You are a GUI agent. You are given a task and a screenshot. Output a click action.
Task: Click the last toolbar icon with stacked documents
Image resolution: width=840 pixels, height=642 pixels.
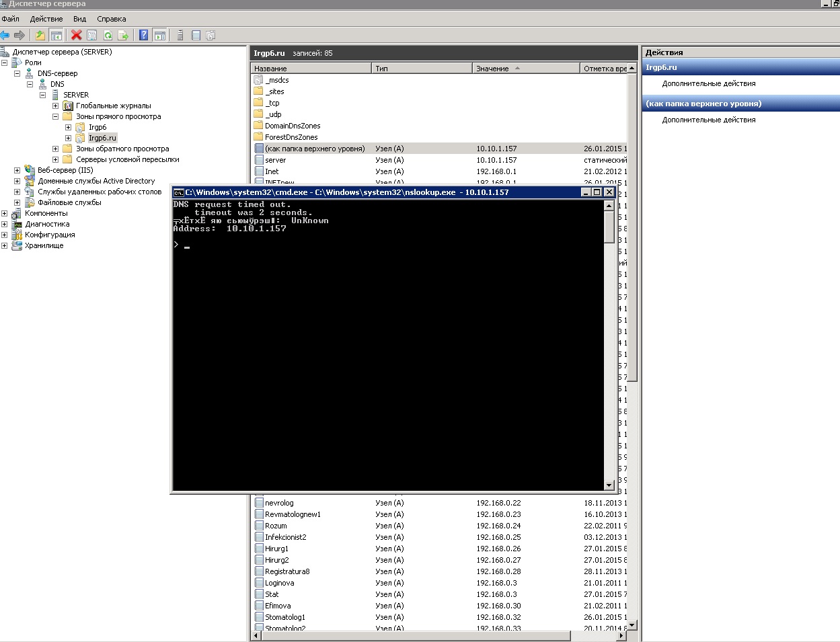[211, 35]
